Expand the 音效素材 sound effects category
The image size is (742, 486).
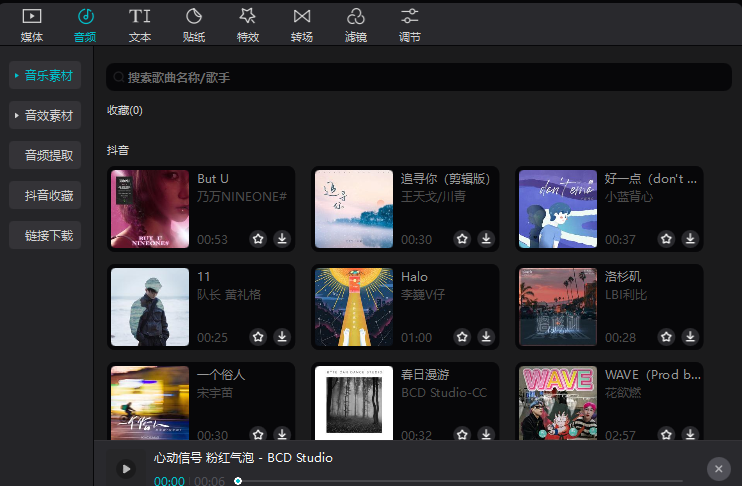45,115
